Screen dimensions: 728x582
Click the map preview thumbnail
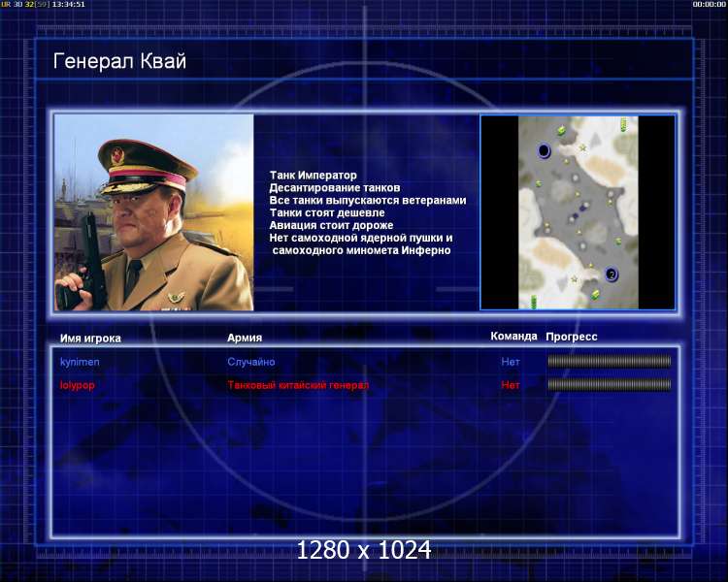(578, 212)
